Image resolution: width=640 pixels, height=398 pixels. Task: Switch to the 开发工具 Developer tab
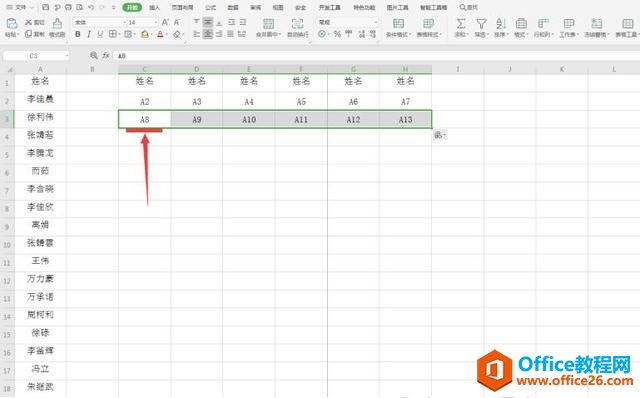click(x=329, y=7)
